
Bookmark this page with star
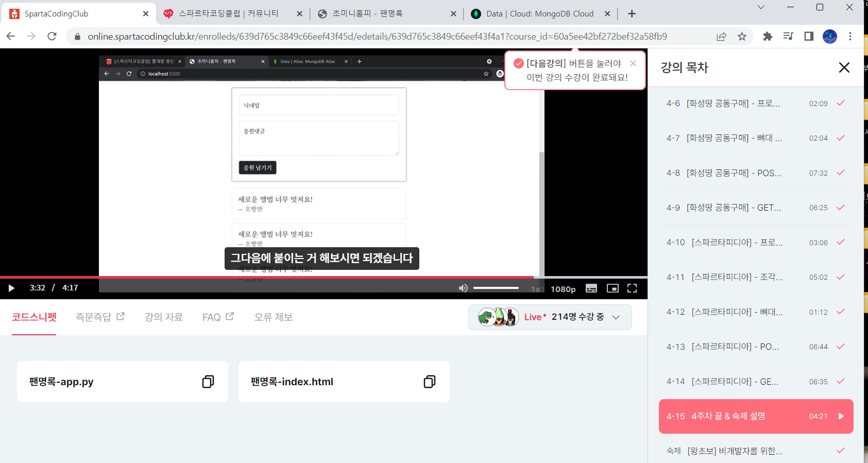pyautogui.click(x=742, y=36)
